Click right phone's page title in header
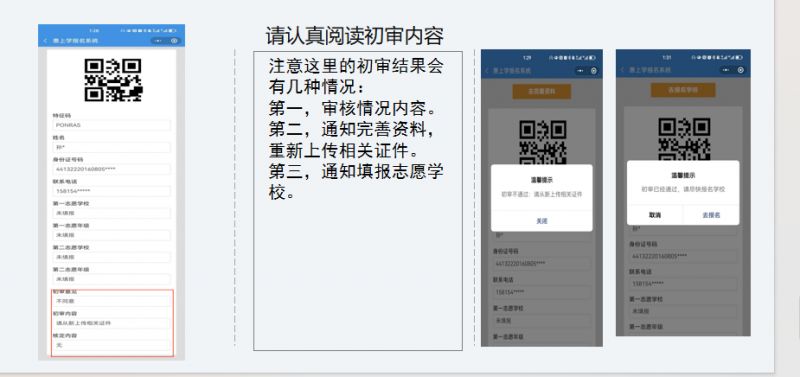800x377 pixels. tap(649, 70)
